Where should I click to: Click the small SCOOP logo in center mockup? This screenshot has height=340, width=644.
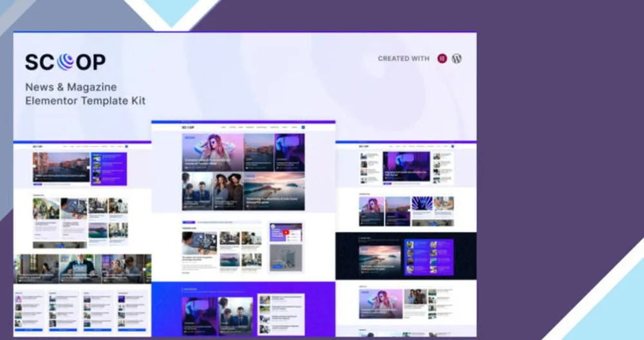[x=188, y=127]
